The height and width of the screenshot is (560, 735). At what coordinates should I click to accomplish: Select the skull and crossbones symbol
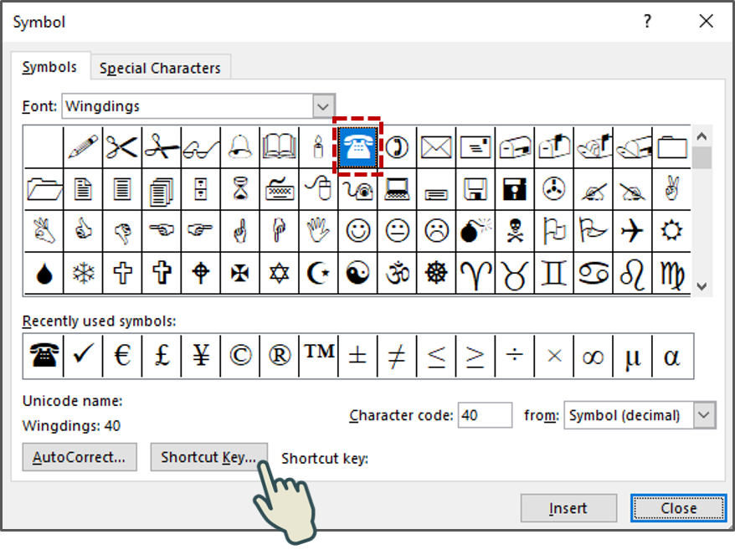point(515,231)
